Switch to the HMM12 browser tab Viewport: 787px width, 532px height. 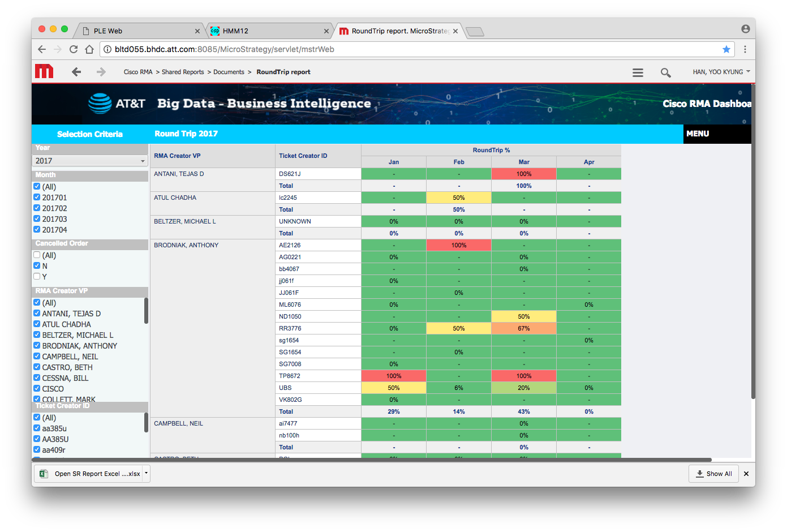pos(266,31)
